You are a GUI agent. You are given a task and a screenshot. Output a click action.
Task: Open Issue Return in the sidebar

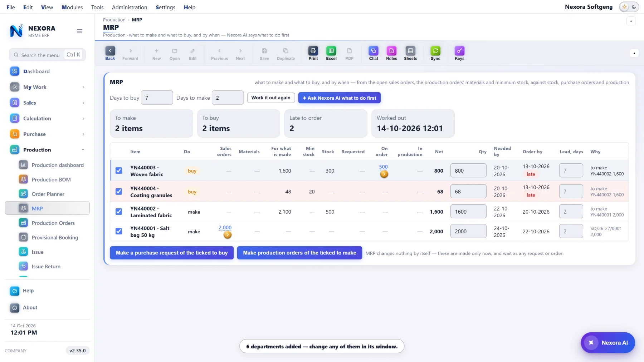pos(47,267)
